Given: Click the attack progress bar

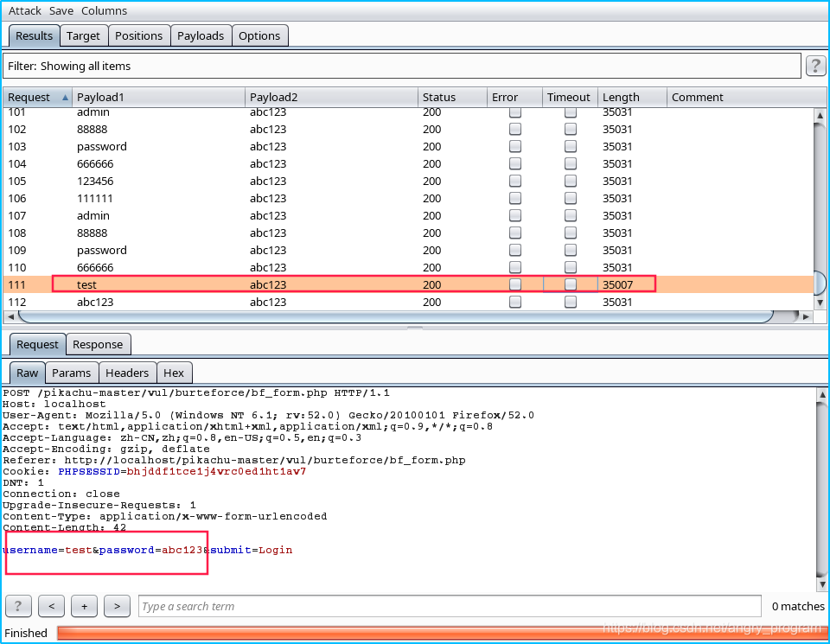Looking at the screenshot, I should tap(443, 633).
